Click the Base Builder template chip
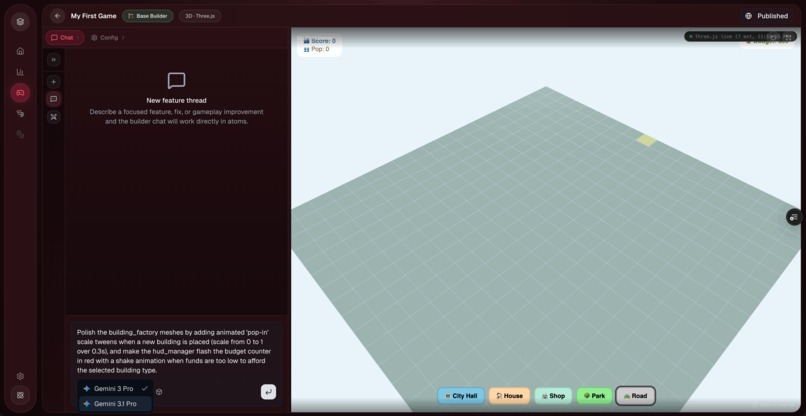 [x=148, y=16]
